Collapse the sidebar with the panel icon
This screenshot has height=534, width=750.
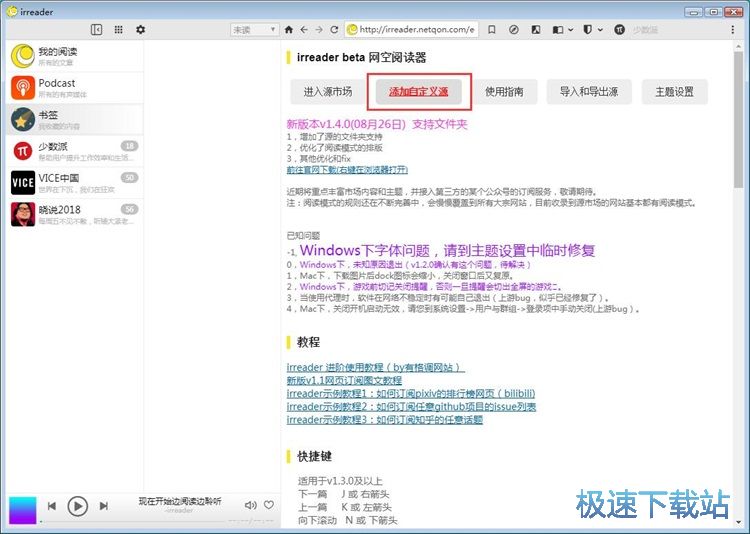tap(96, 30)
